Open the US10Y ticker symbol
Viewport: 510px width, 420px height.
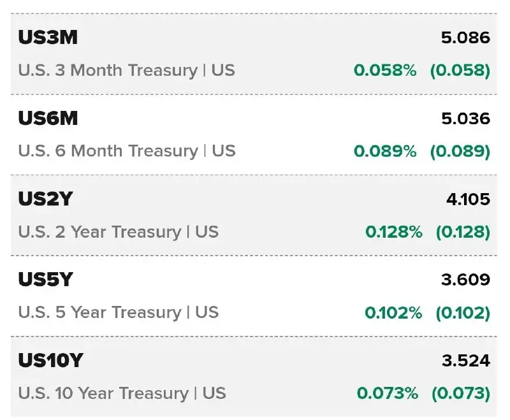pyautogui.click(x=51, y=360)
